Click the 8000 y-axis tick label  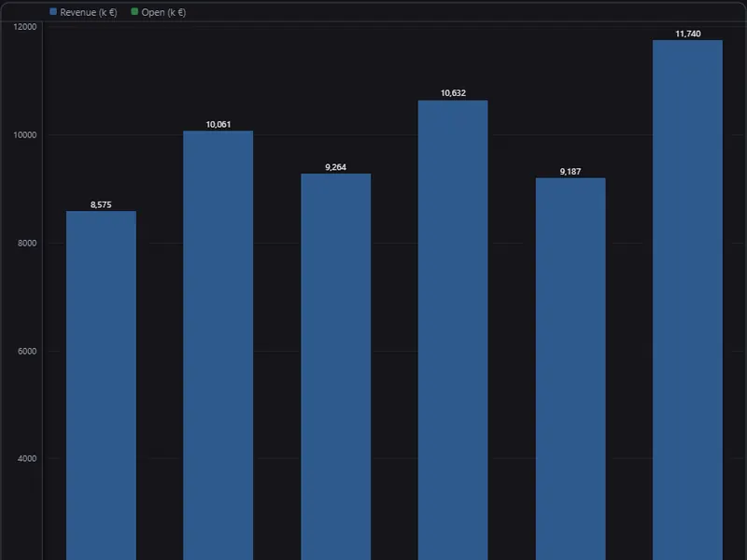[27, 244]
